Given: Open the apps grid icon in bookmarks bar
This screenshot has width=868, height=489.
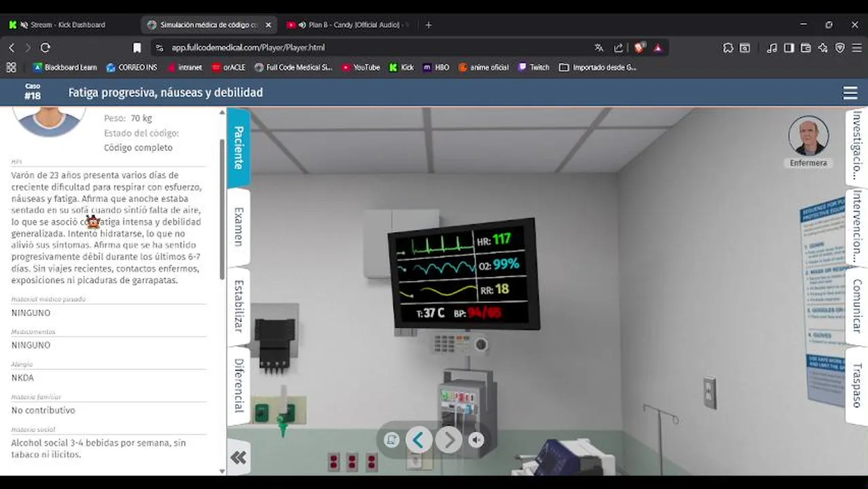Looking at the screenshot, I should pyautogui.click(x=11, y=67).
